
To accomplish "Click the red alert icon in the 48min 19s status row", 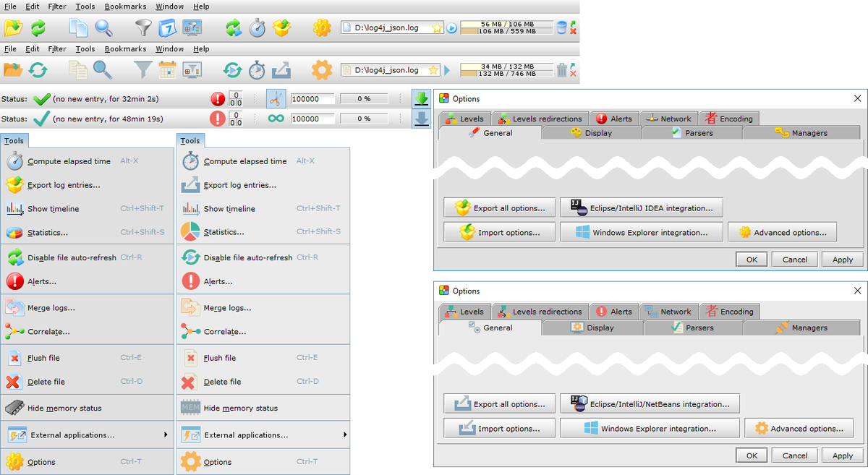I will 218,119.
